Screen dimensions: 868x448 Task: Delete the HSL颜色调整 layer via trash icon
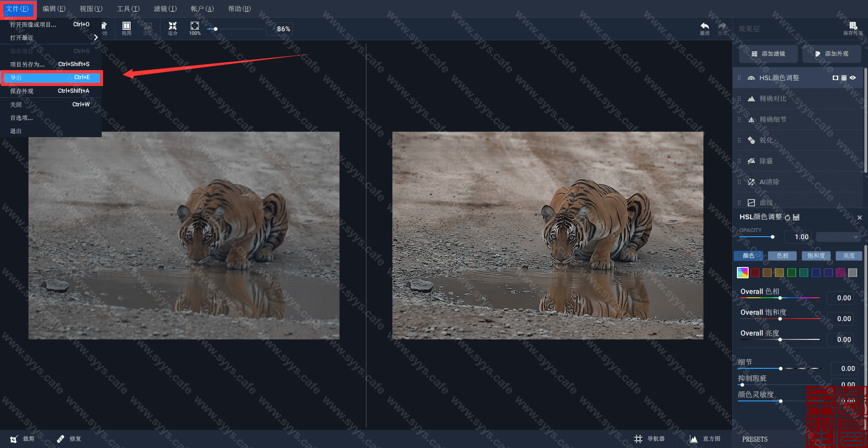pyautogui.click(x=844, y=78)
